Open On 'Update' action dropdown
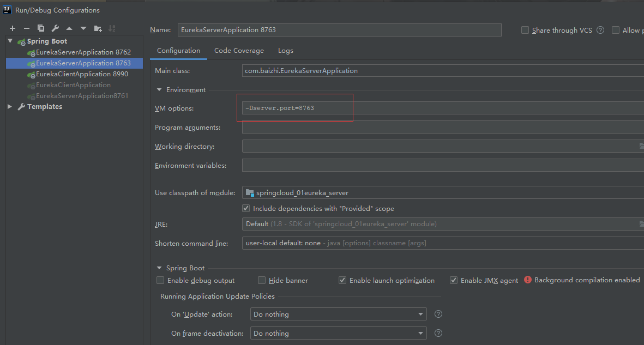 coord(339,314)
